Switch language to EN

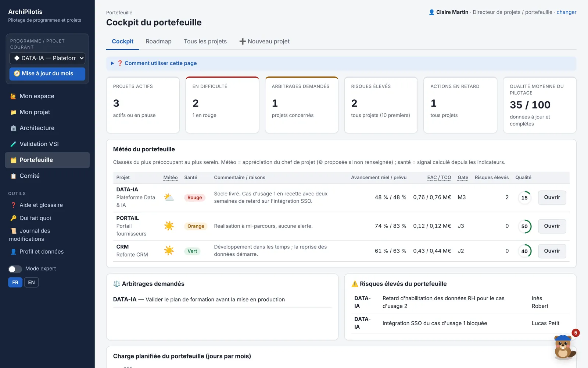[31, 283]
